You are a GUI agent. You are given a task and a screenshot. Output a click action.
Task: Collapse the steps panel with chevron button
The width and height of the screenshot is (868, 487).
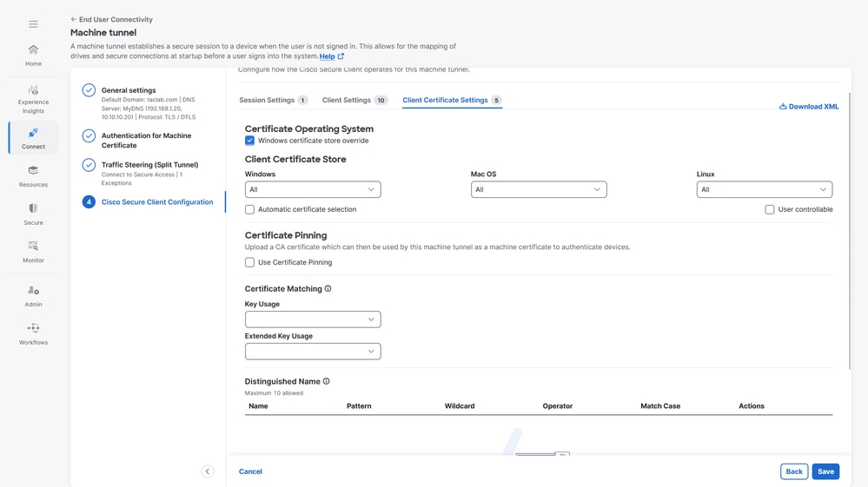point(207,471)
